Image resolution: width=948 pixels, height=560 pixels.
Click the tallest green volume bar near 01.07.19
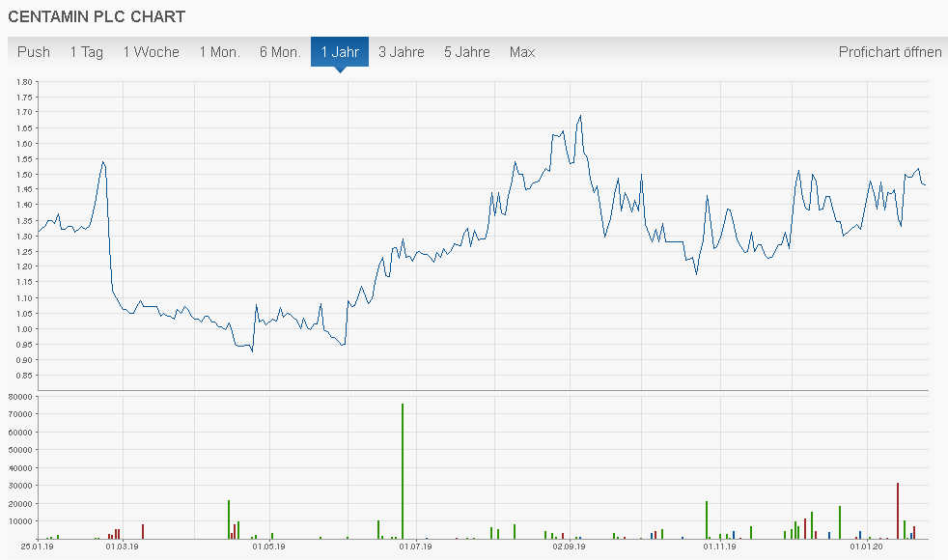(x=403, y=471)
